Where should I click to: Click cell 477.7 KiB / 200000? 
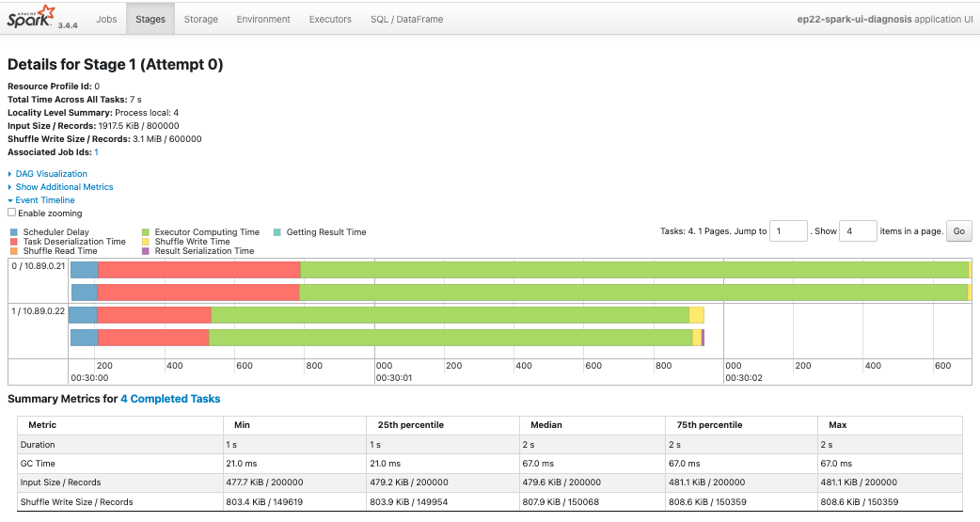[x=264, y=482]
